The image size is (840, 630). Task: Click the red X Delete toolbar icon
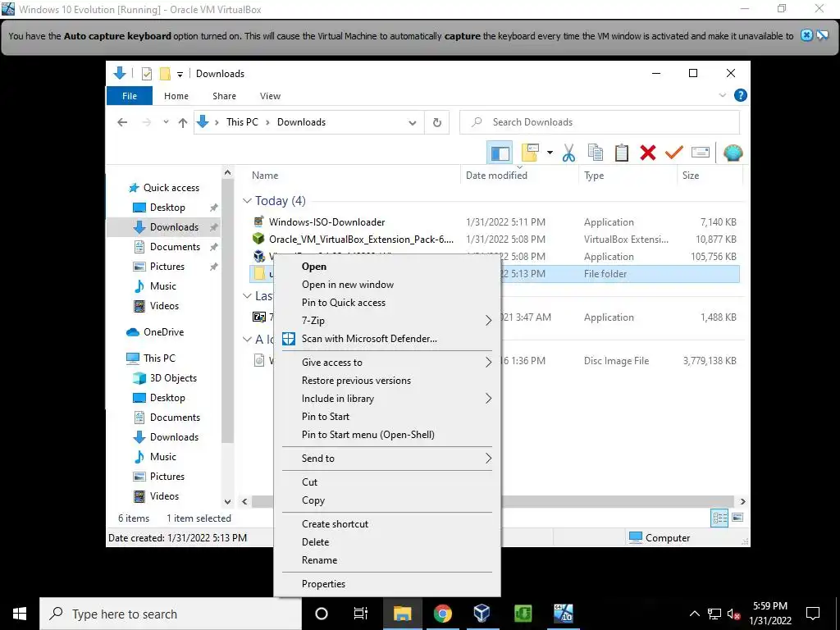click(x=648, y=153)
